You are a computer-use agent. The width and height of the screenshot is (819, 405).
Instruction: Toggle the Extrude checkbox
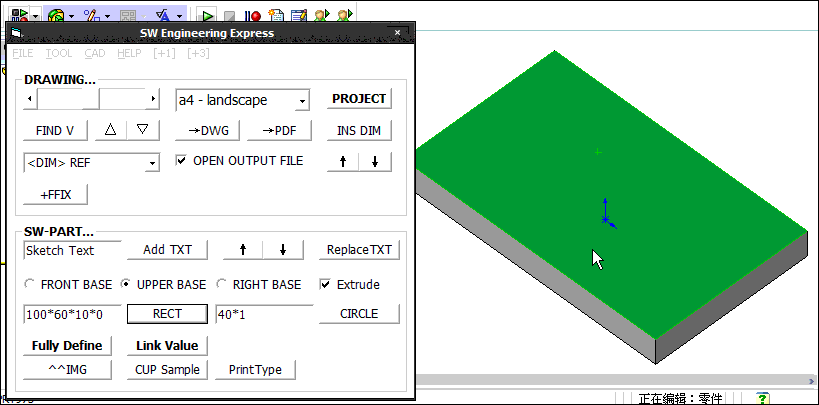point(325,285)
